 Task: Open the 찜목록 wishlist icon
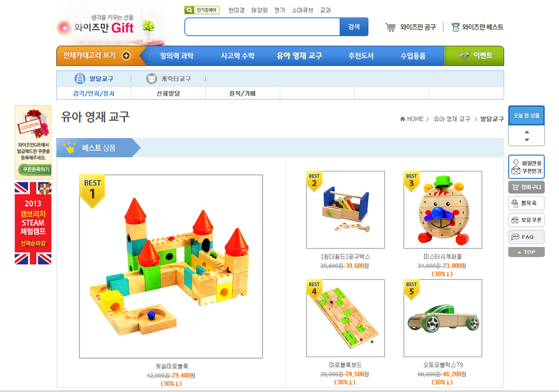coord(515,203)
